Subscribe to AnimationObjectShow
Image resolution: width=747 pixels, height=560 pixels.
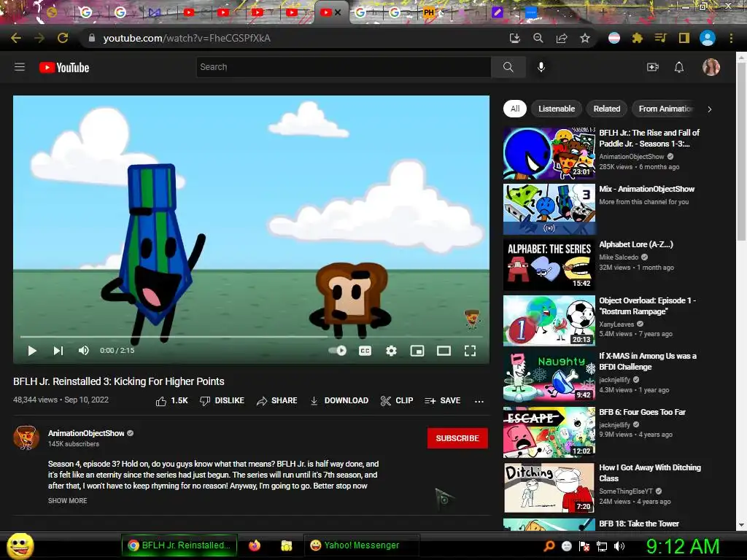(457, 438)
